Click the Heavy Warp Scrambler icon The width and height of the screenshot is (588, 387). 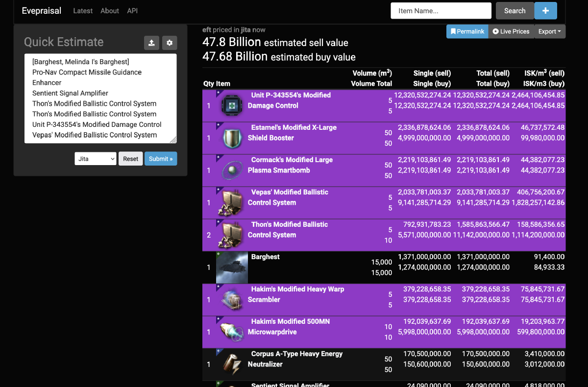(x=231, y=299)
